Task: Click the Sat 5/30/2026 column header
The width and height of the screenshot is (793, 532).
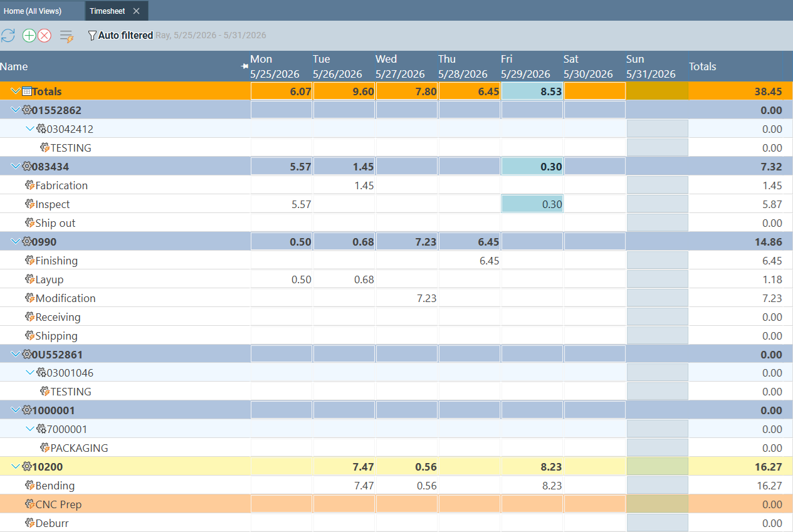Action: [594, 66]
